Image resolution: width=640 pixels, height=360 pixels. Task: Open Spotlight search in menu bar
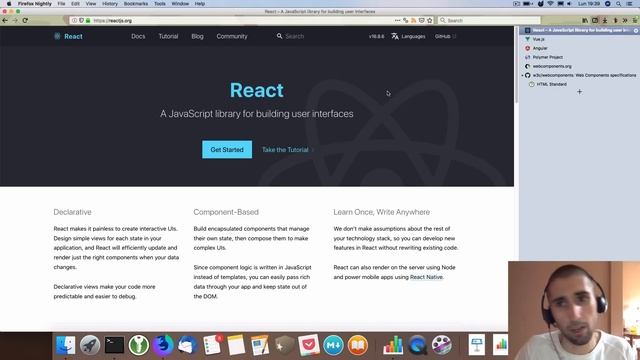(619, 4)
